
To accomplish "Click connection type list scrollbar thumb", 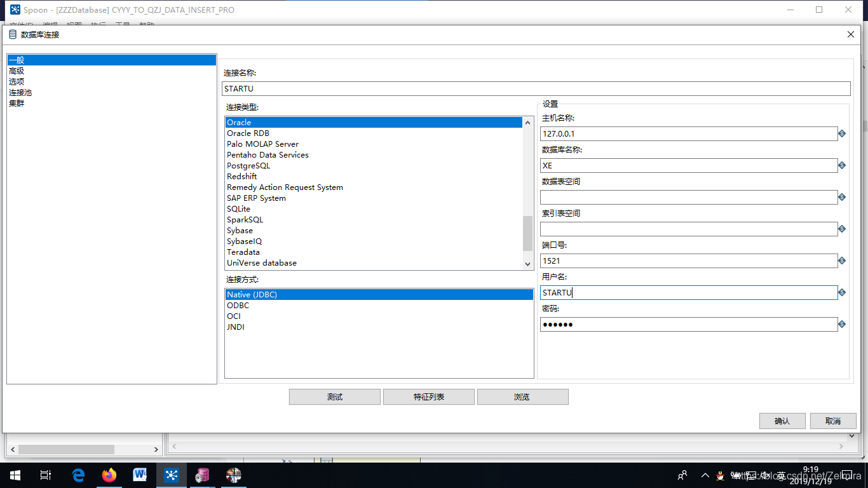I will pos(527,233).
